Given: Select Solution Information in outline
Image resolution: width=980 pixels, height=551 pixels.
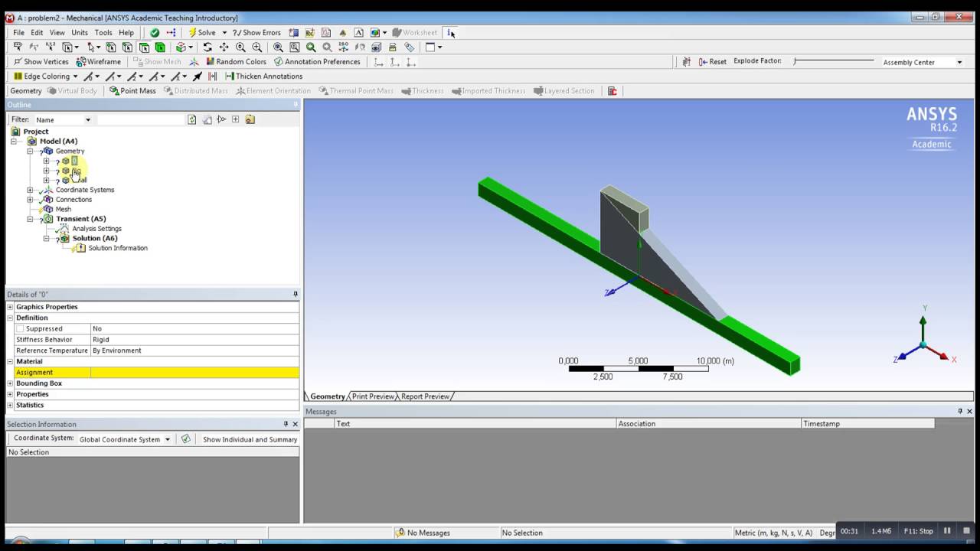Looking at the screenshot, I should click(117, 248).
